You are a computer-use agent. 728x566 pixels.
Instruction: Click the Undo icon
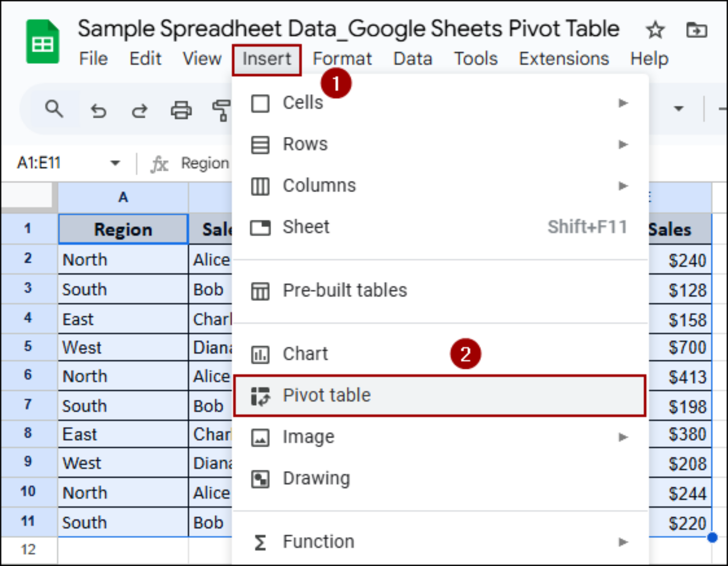pos(98,110)
